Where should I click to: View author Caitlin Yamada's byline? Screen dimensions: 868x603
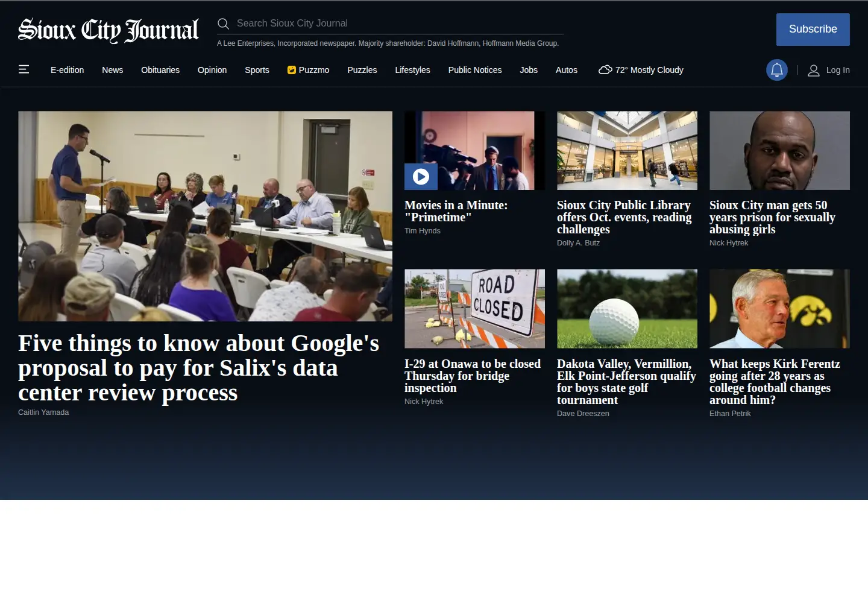tap(43, 412)
